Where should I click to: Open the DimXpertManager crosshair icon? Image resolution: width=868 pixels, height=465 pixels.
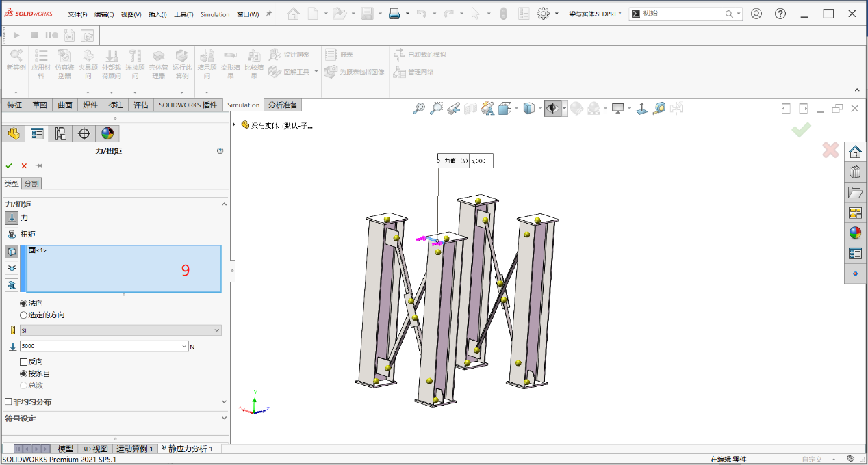pyautogui.click(x=84, y=134)
